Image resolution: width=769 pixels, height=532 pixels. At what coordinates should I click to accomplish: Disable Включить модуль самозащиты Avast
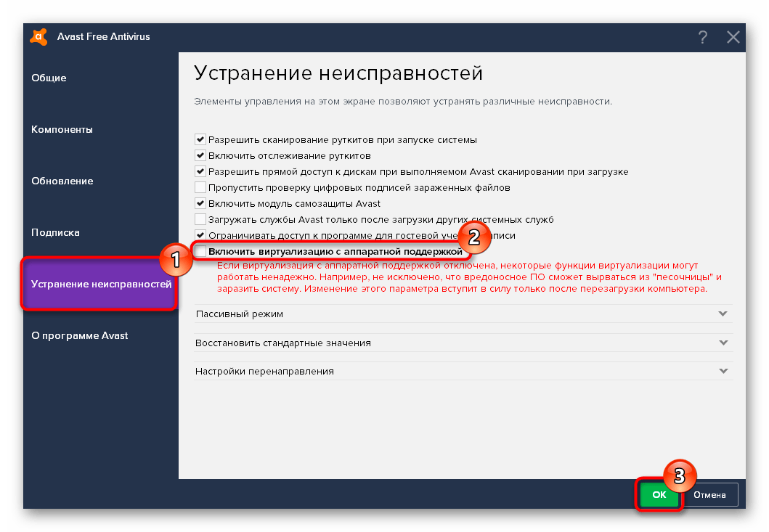(x=200, y=203)
